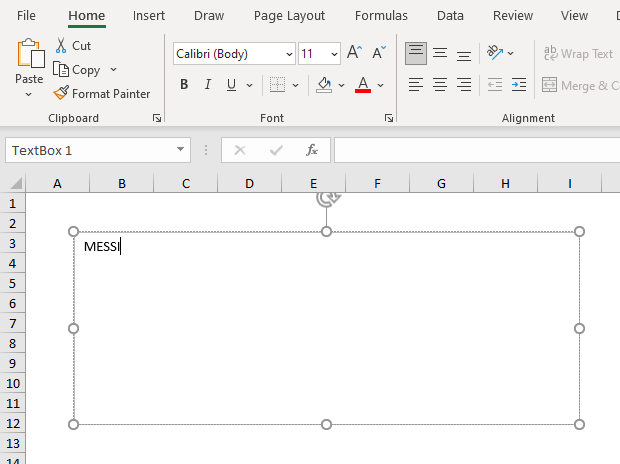The width and height of the screenshot is (620, 464).
Task: Activate the Format Painter brush
Action: [102, 94]
